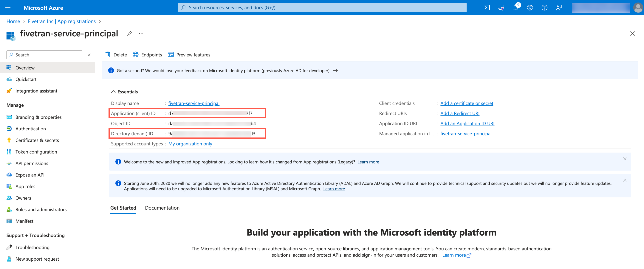Go to Fivetran Inc App registrations breadcrumb
The height and width of the screenshot is (269, 644).
(x=62, y=21)
